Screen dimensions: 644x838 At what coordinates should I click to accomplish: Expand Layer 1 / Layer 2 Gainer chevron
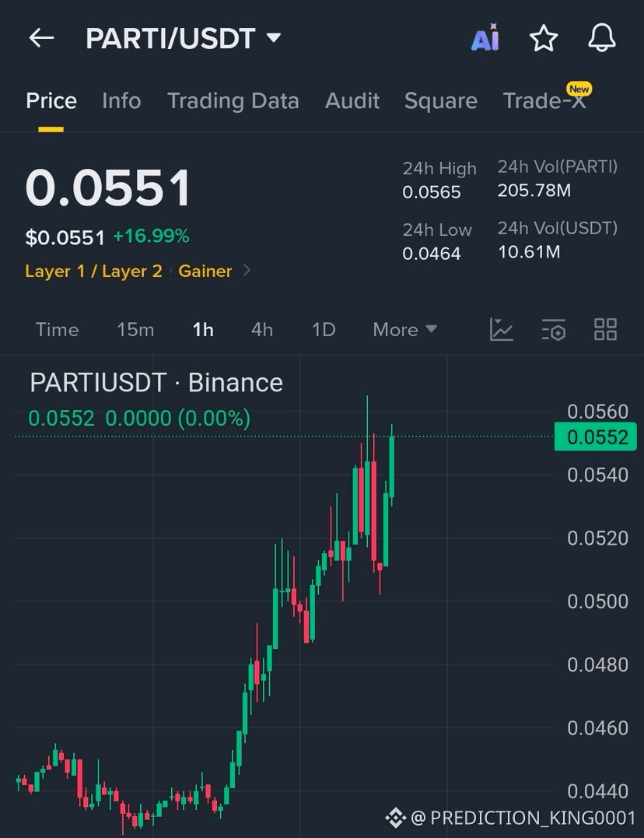point(247,271)
